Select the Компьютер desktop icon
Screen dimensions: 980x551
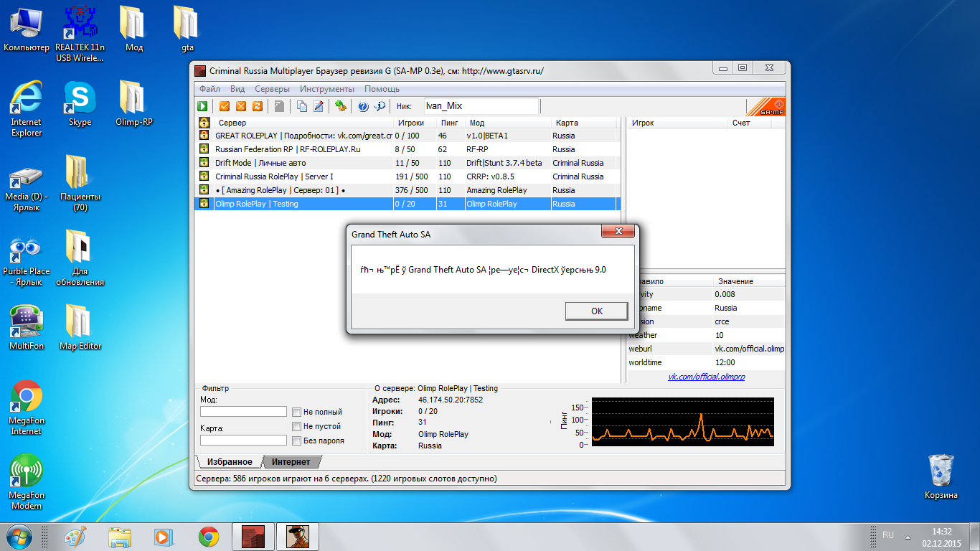27,29
